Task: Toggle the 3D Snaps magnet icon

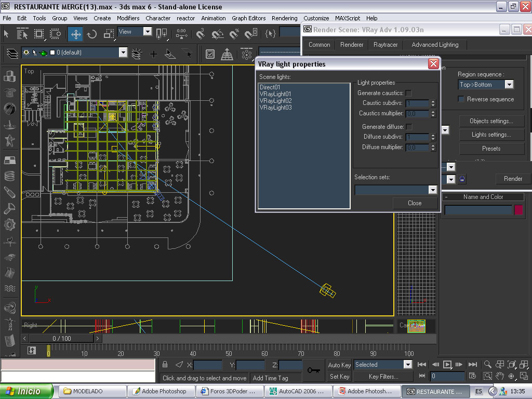Action: 201,34
